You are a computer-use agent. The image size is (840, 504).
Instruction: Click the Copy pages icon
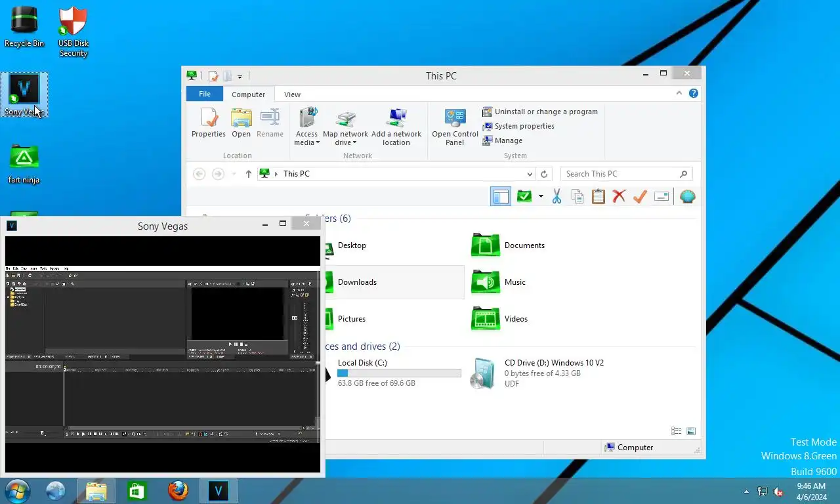click(577, 196)
